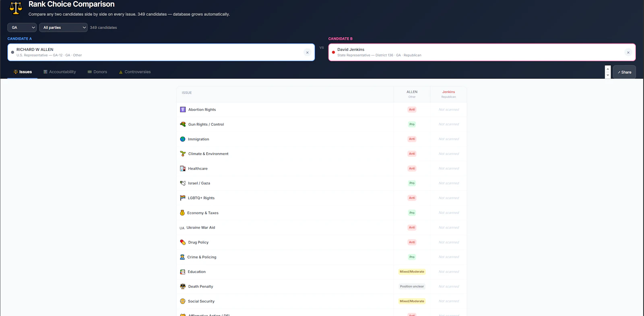Click the Ukraine War Aid row label
This screenshot has width=644, height=316.
click(201, 227)
